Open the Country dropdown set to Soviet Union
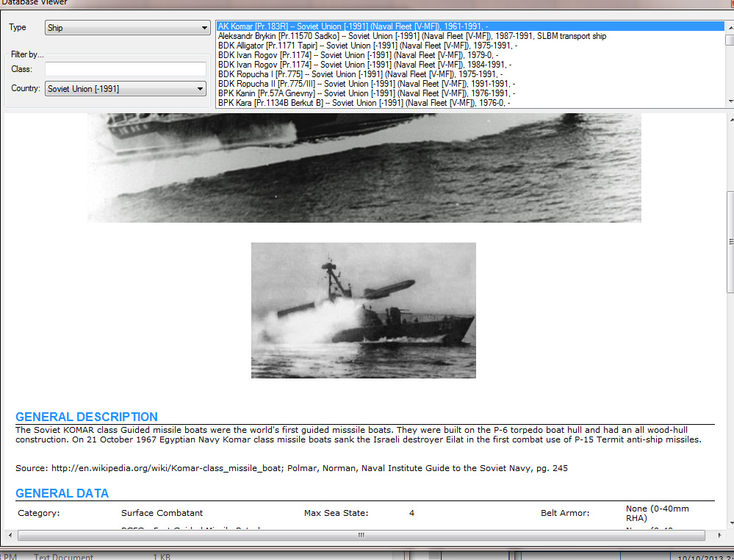734x560 pixels. (126, 88)
